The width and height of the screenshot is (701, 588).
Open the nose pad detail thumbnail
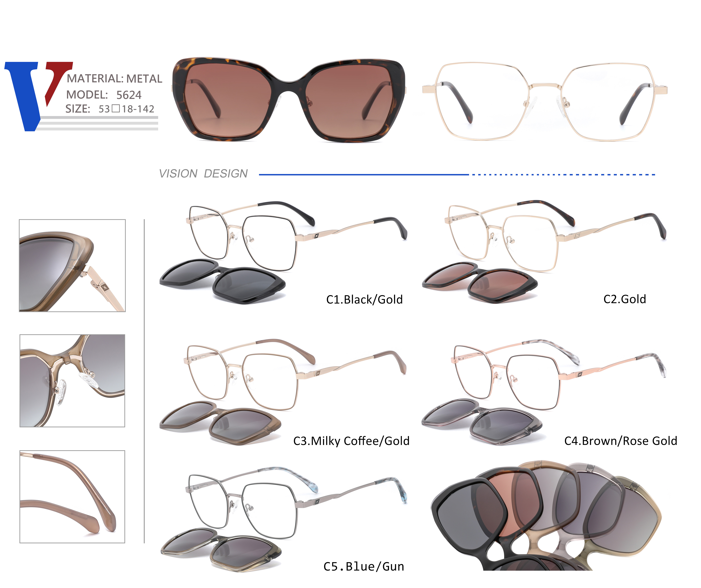72,381
